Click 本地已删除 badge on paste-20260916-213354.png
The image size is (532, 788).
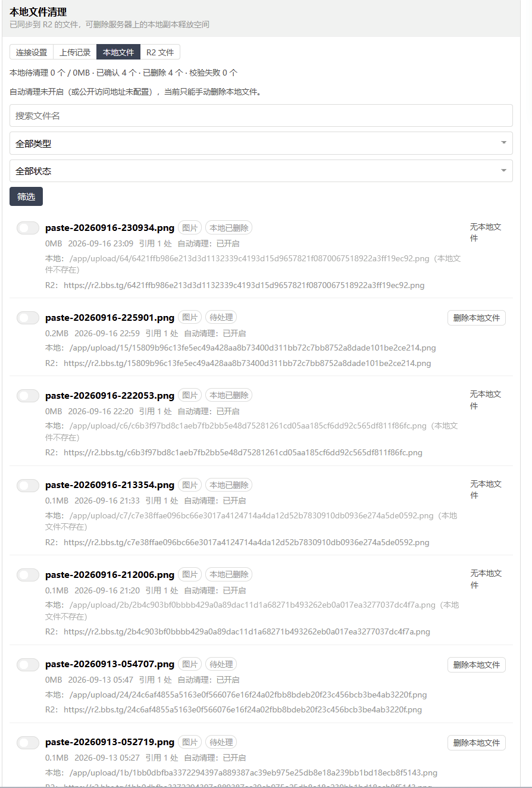point(229,485)
